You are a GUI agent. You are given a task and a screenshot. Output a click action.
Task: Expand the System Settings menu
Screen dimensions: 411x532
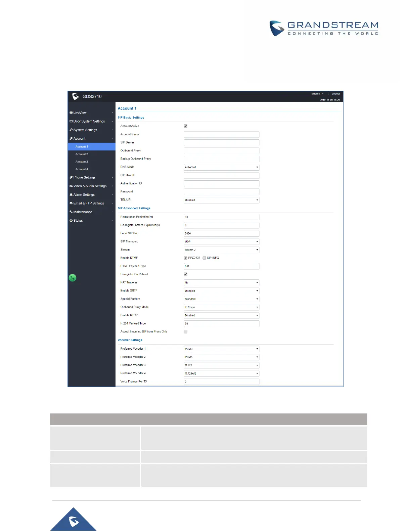[x=92, y=130]
